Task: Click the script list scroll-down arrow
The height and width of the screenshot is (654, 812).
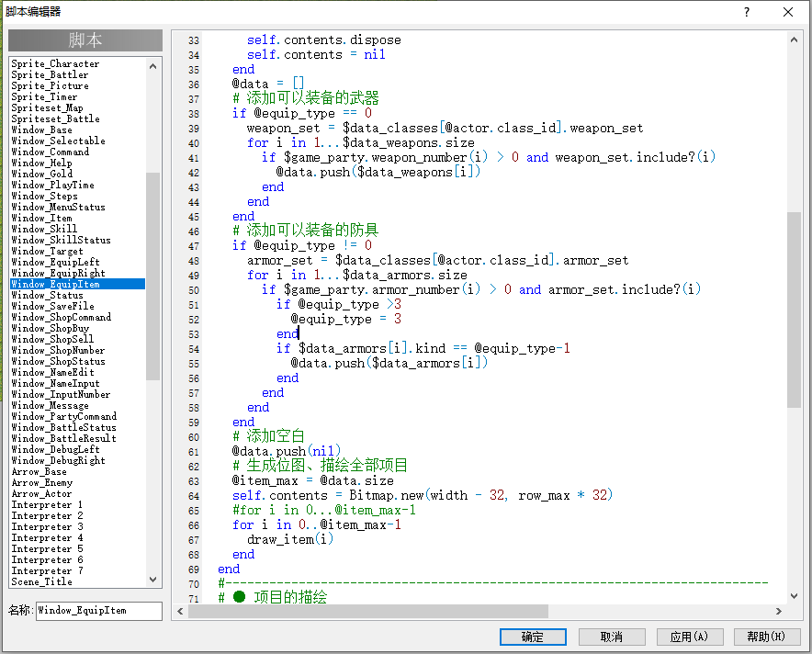Action: point(152,580)
